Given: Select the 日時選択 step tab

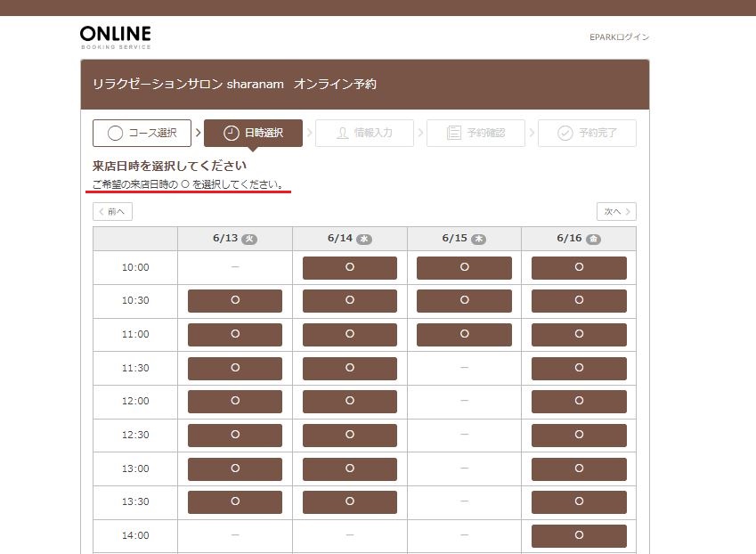Looking at the screenshot, I should pyautogui.click(x=253, y=134).
